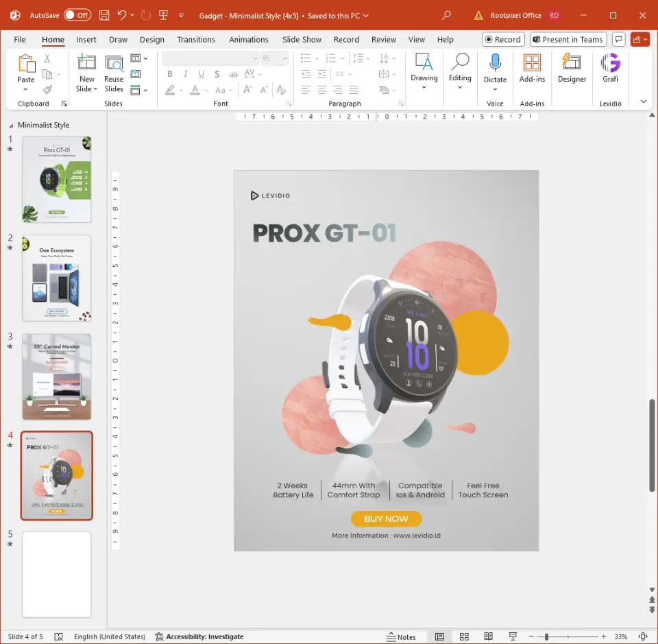
Task: Open the File menu
Action: (20, 40)
